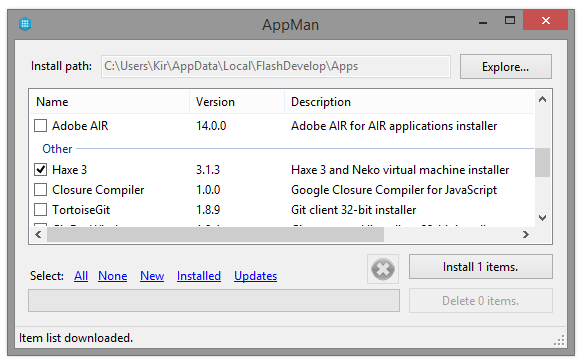This screenshot has height=363, width=584.
Task: Click the Delete 0 items button
Action: pos(480,300)
